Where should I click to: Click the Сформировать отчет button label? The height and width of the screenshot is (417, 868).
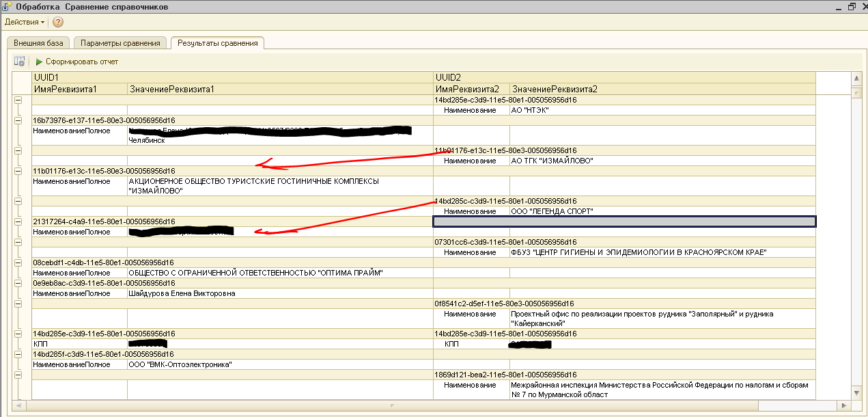point(82,62)
